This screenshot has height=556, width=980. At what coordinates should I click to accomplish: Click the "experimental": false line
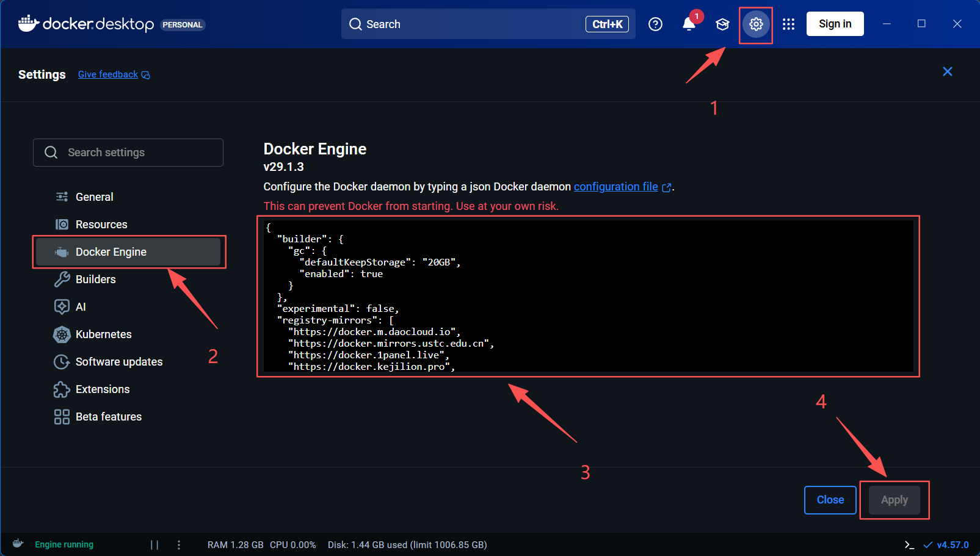pyautogui.click(x=338, y=309)
